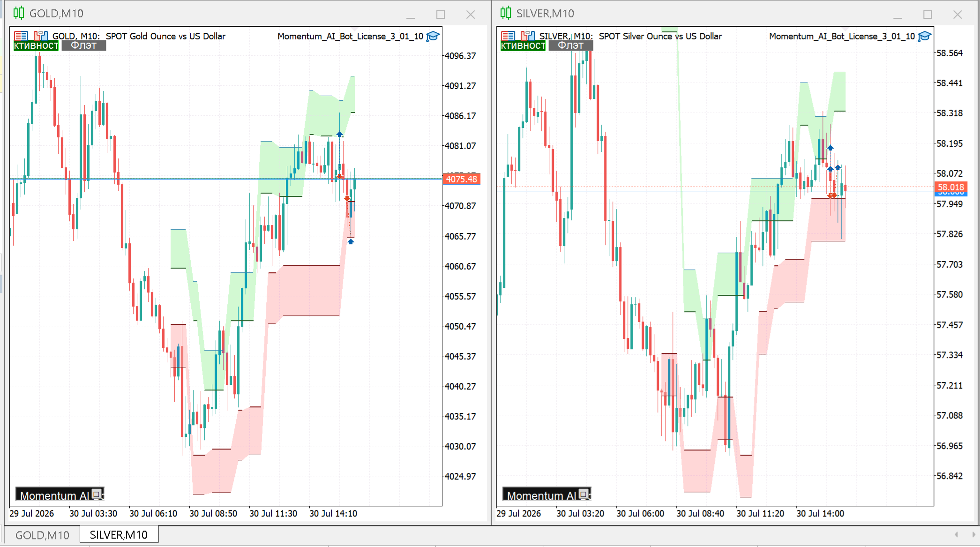Image resolution: width=980 pixels, height=547 pixels.
Task: Click the 4075.48 current price marker on GOLD
Action: [x=461, y=179]
